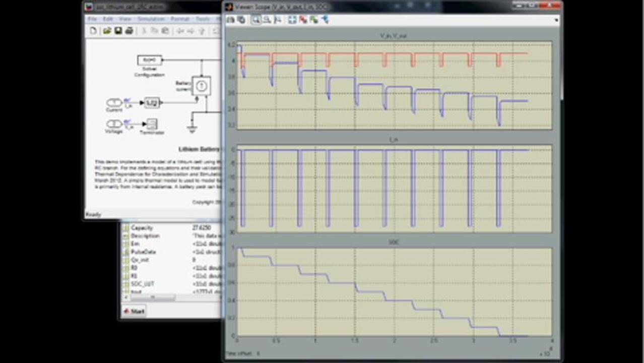The image size is (644, 363).
Task: Open the Format menu
Action: click(x=180, y=19)
